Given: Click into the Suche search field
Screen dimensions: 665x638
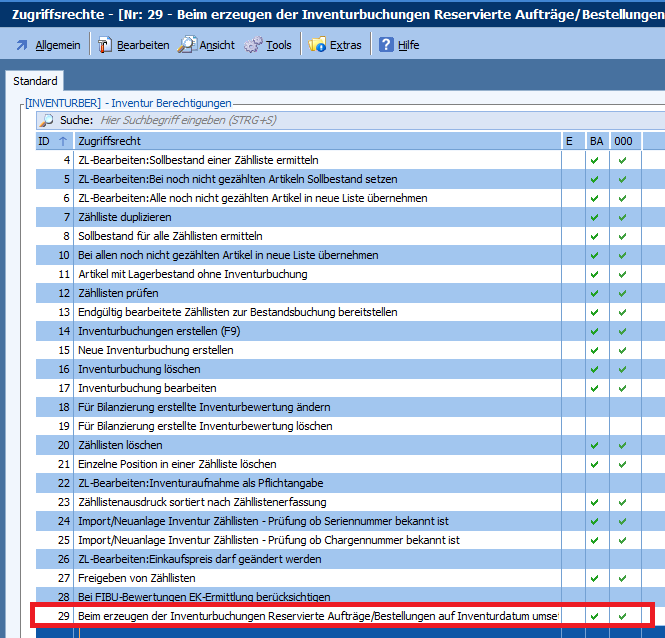Looking at the screenshot, I should coord(300,120).
